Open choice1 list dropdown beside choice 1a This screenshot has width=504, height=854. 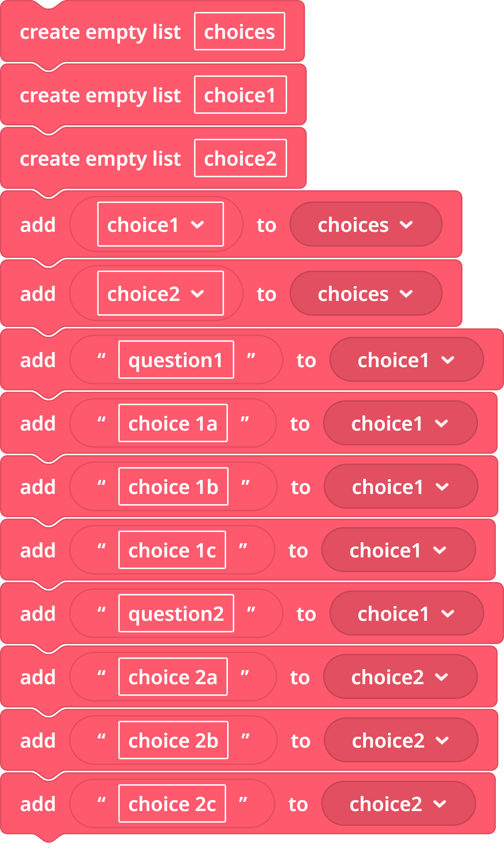point(400,423)
